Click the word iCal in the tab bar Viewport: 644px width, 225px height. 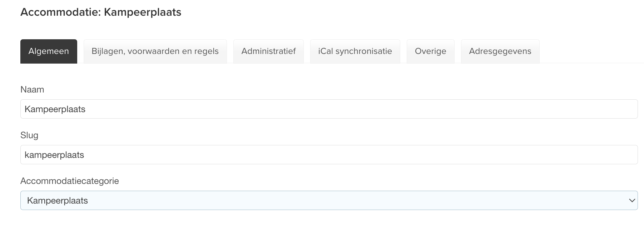click(x=326, y=51)
